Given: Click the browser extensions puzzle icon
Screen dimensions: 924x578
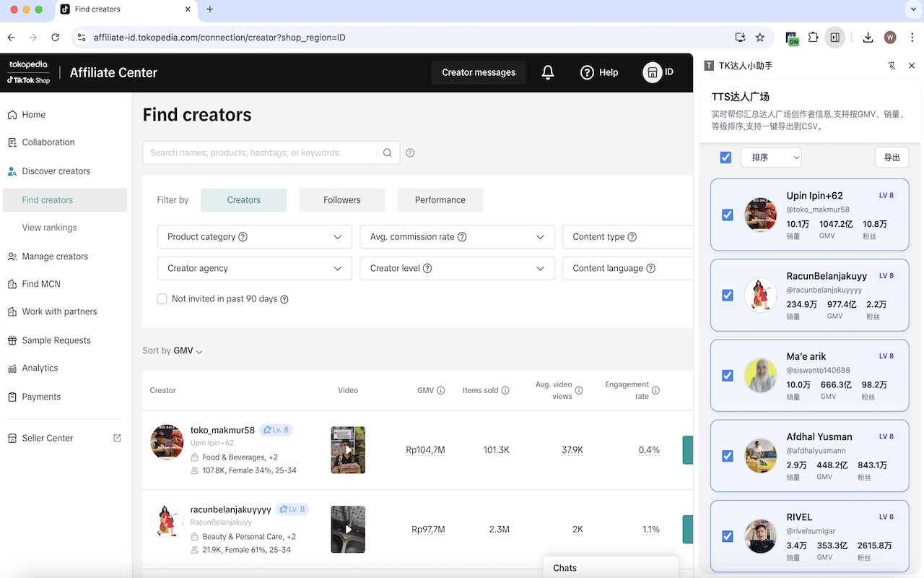Looking at the screenshot, I should click(x=814, y=38).
